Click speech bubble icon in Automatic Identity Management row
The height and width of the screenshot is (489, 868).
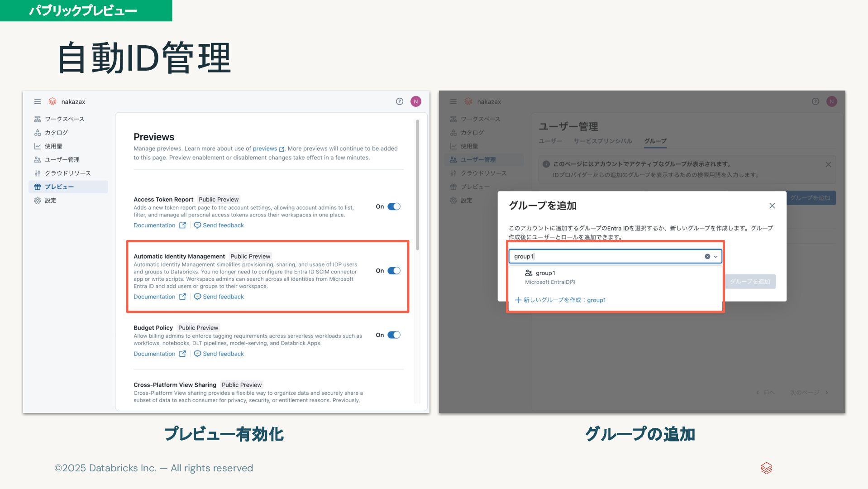pos(197,297)
